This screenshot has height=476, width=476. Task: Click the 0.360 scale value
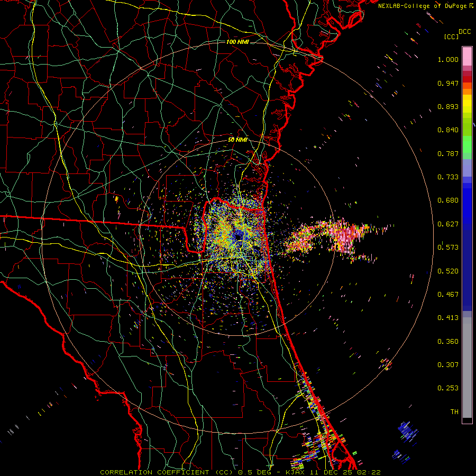(x=448, y=342)
